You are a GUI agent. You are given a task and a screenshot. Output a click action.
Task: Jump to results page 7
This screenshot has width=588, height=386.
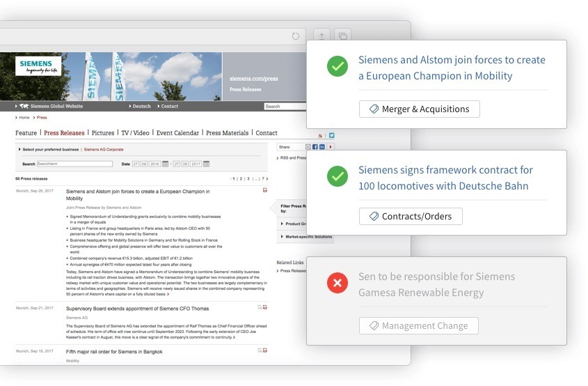(263, 179)
